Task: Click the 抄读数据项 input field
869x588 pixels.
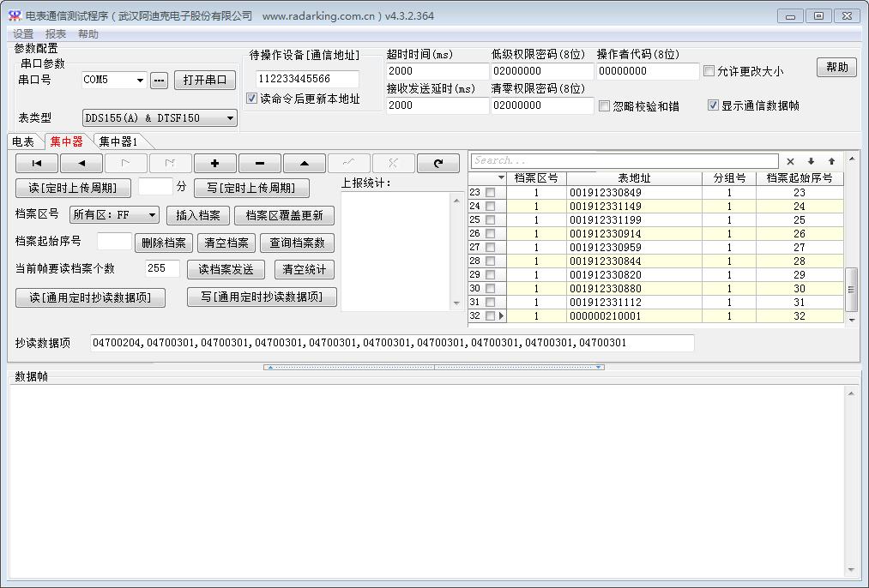Action: (x=392, y=343)
